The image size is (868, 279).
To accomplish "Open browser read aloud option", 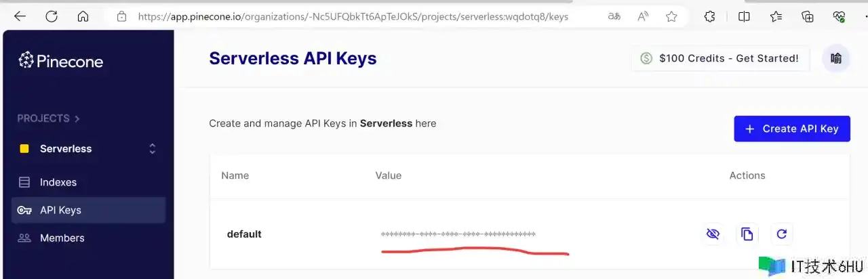I will (643, 16).
